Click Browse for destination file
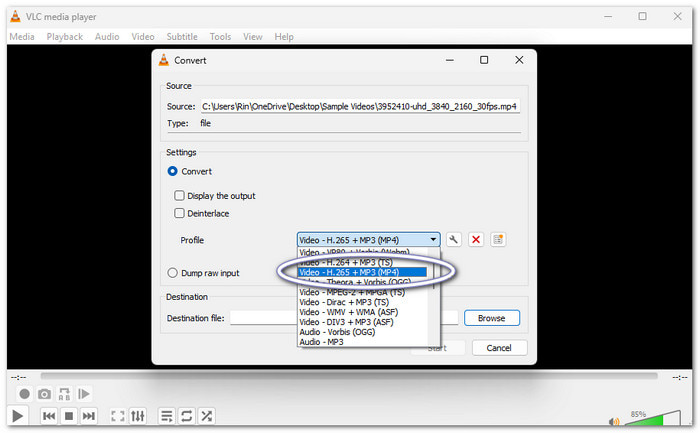This screenshot has height=433, width=700. click(x=492, y=318)
